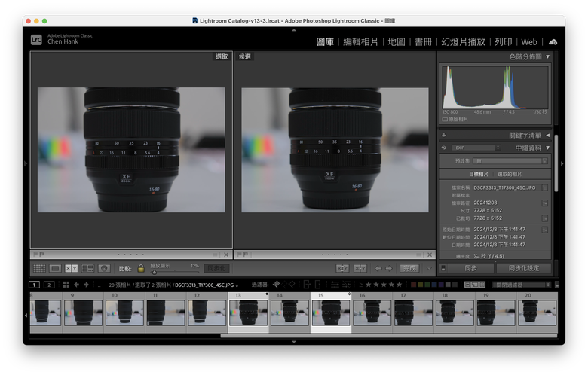The image size is (588, 375).
Task: Open the 列印 module
Action: click(504, 42)
